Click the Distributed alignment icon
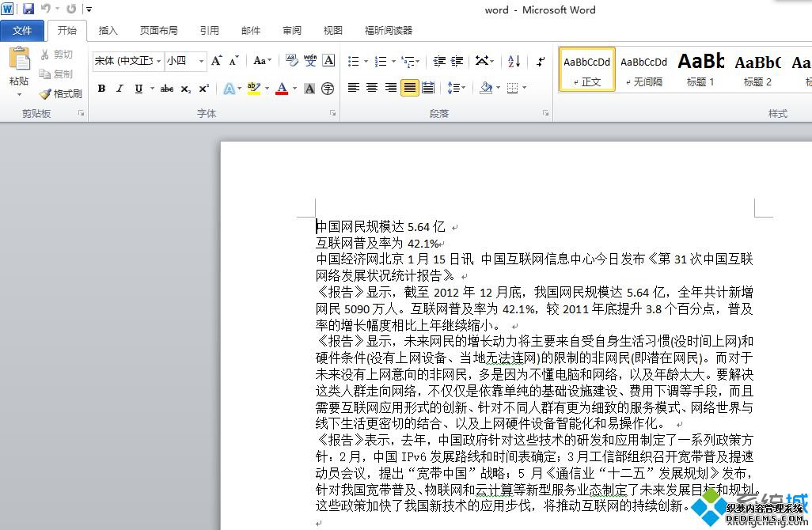Image resolution: width=812 pixels, height=530 pixels. (428, 88)
